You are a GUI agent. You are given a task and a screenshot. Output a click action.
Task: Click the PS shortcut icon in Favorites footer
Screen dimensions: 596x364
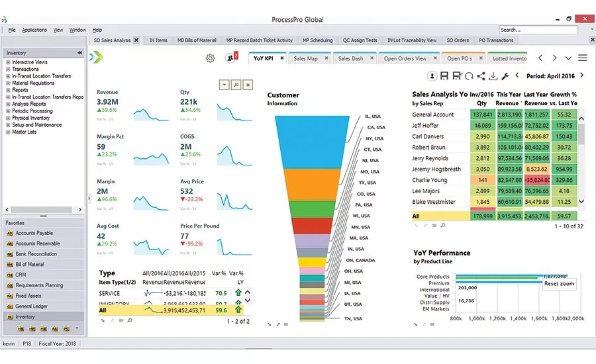click(x=66, y=329)
